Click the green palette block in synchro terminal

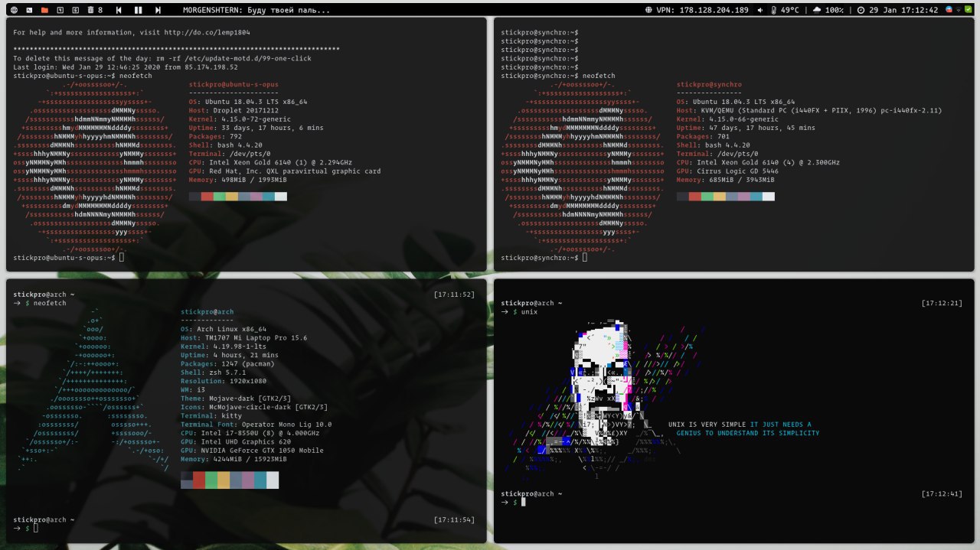pos(707,197)
